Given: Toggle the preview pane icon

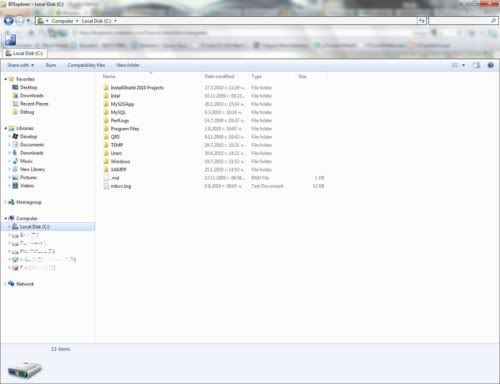Looking at the screenshot, I should coord(477,65).
